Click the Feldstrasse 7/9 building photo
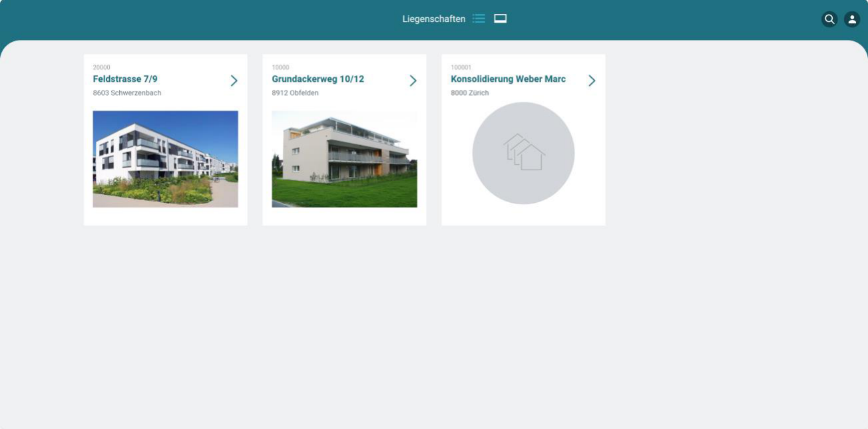 coord(165,159)
